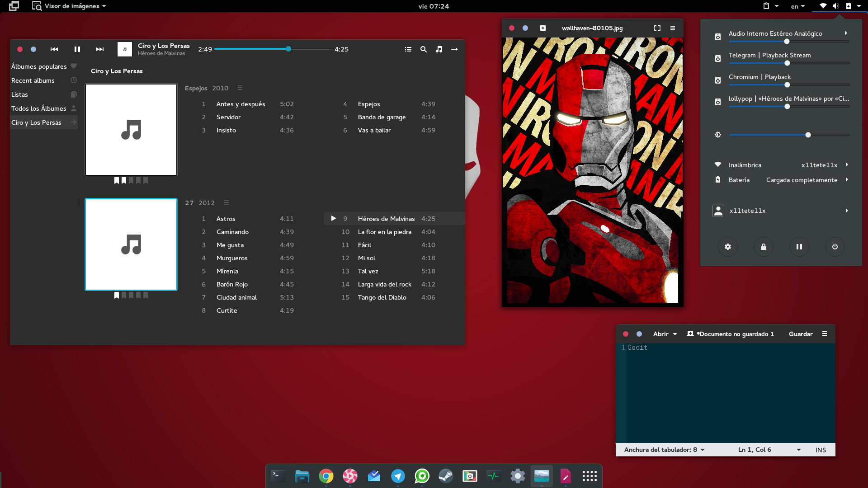Open tab width dropdown in Gedit
The width and height of the screenshot is (868, 488).
pos(665,450)
